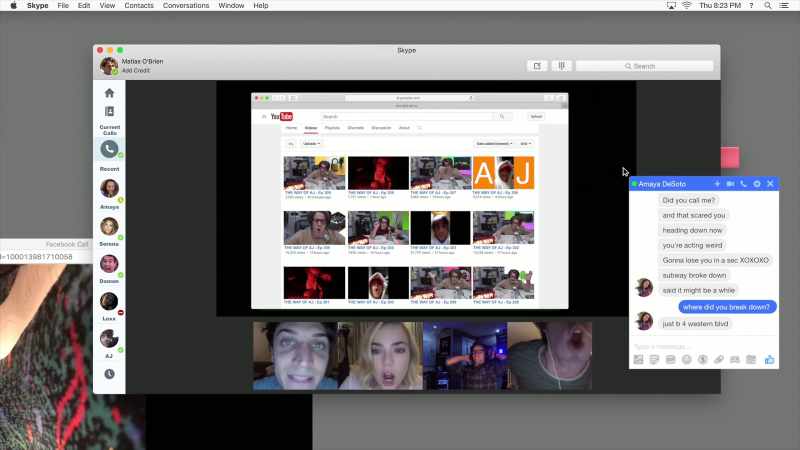Open the call history clock icon
800x450 pixels.
[x=109, y=374]
